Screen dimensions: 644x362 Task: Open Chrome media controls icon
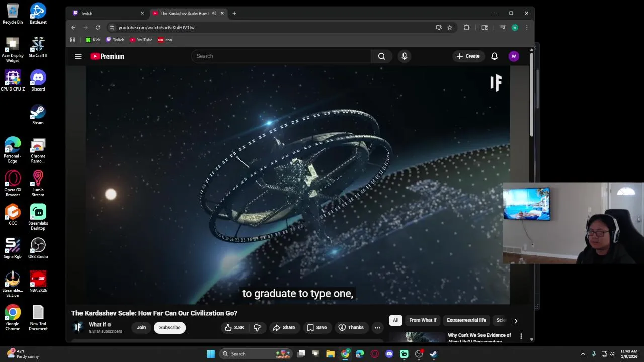(502, 28)
